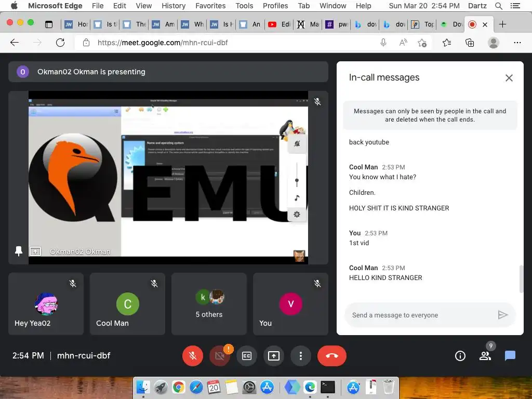Toggle the chat panel icon
Image resolution: width=532 pixels, height=399 pixels.
[x=510, y=355]
